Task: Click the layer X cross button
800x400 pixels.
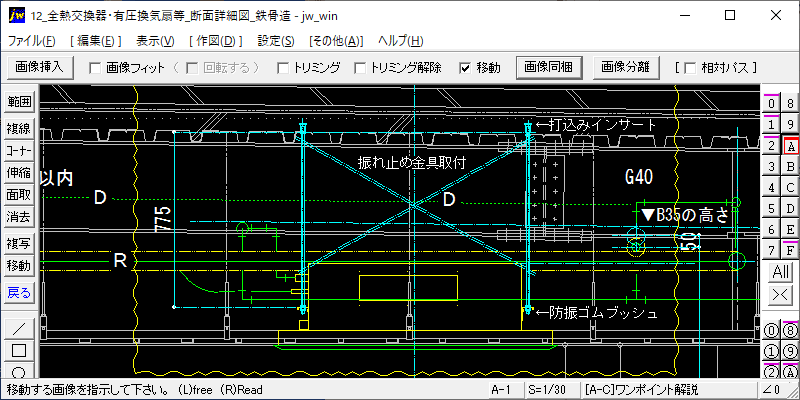Action: (x=781, y=295)
